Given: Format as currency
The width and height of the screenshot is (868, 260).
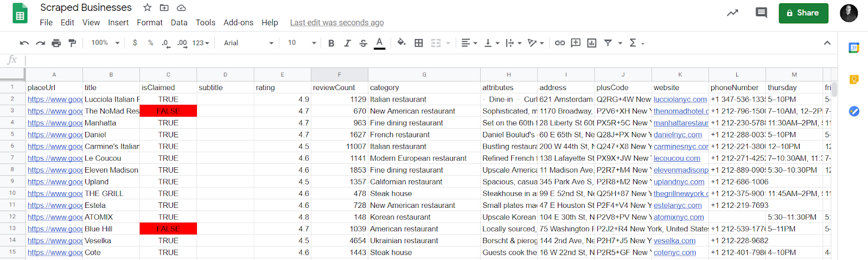Looking at the screenshot, I should tap(135, 43).
